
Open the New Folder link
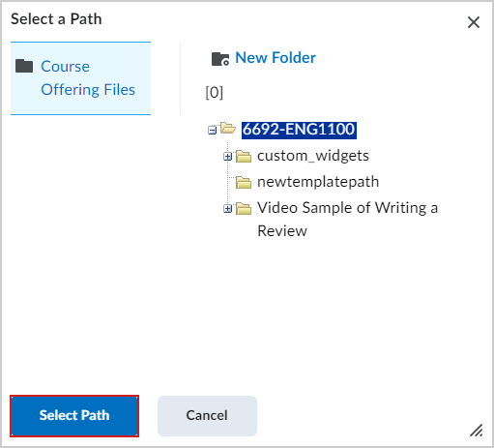(276, 58)
